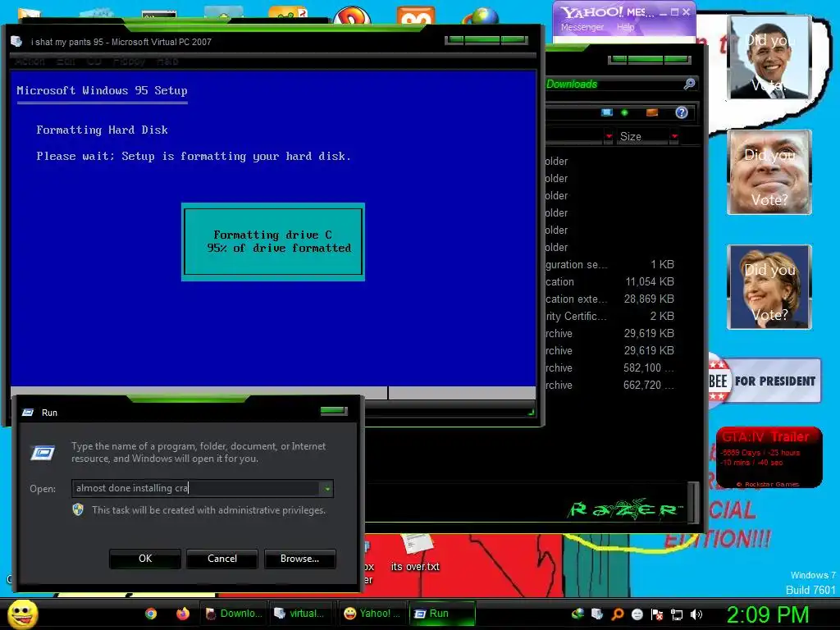This screenshot has width=840, height=630.
Task: Switch to Yahoo! Messenger taskbar button
Action: 372,614
